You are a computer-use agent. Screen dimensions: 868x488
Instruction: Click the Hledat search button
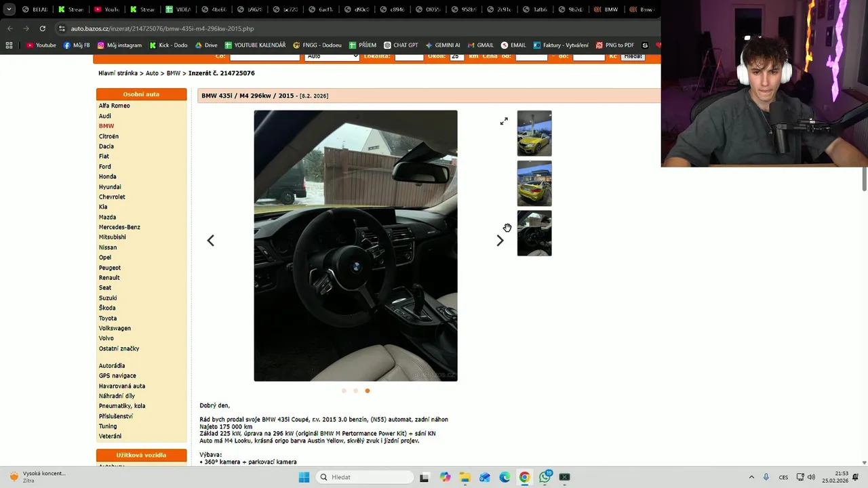click(x=633, y=56)
